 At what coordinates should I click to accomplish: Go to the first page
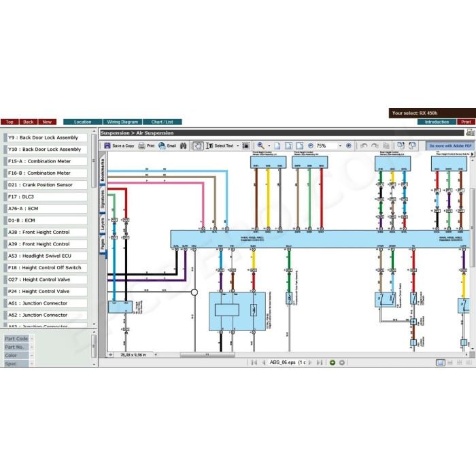(x=254, y=362)
